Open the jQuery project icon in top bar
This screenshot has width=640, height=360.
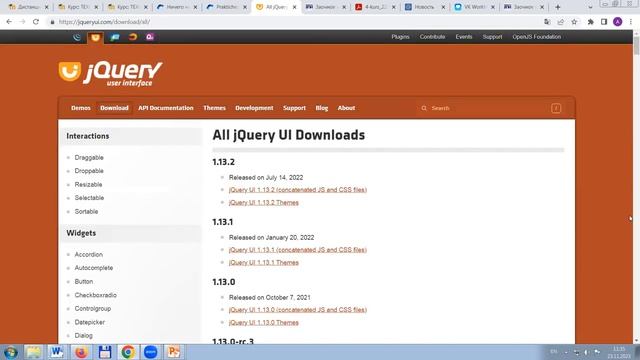[77, 37]
